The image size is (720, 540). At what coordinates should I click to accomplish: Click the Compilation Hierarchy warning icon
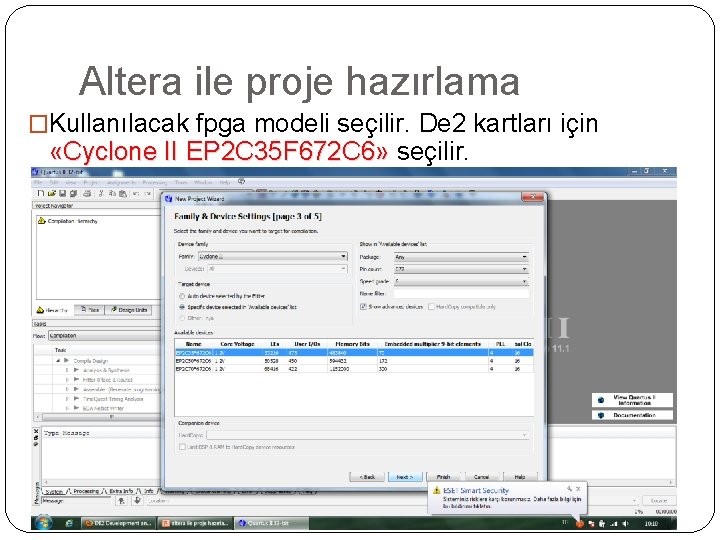point(41,221)
